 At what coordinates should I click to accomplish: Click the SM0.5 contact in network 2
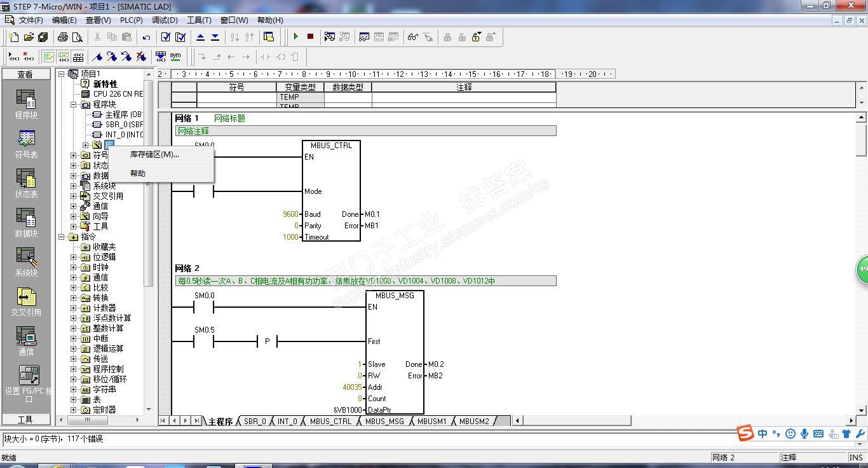204,341
